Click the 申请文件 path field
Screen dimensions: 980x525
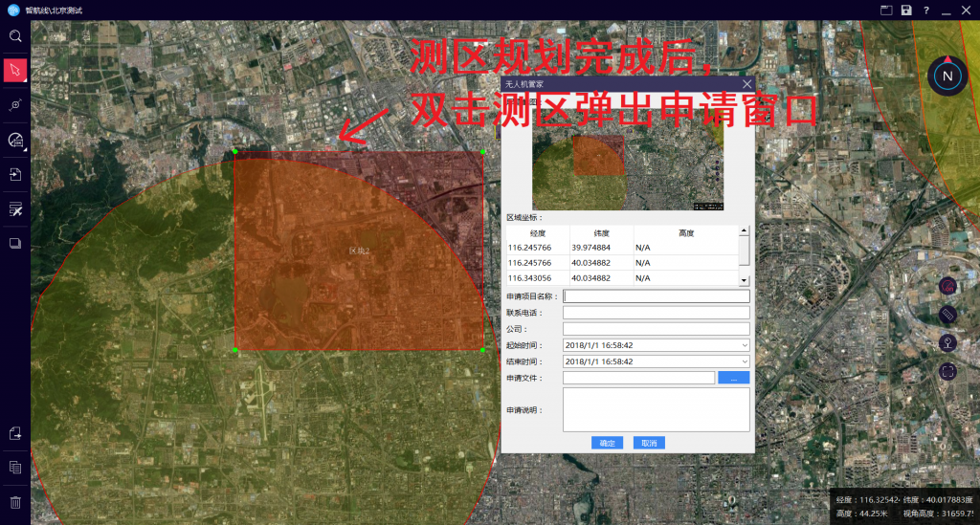638,378
